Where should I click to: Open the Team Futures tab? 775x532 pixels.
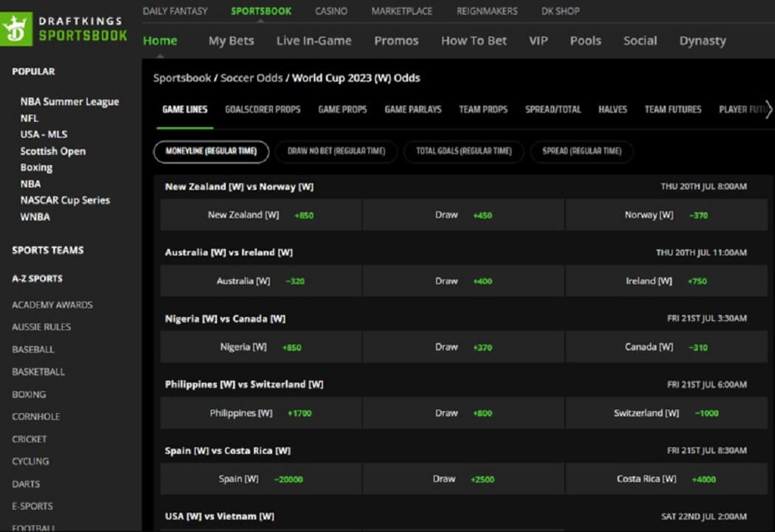point(672,110)
